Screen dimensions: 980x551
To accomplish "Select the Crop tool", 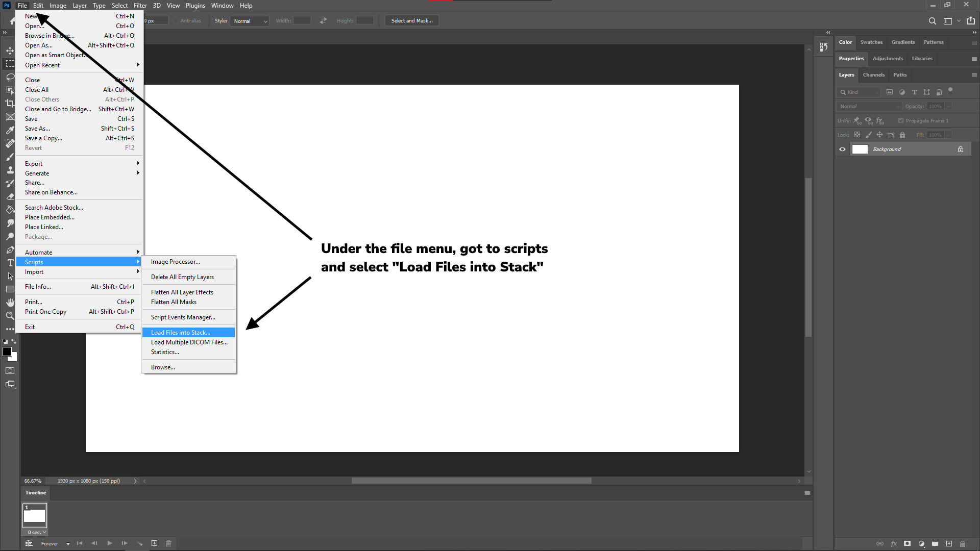I will click(9, 104).
